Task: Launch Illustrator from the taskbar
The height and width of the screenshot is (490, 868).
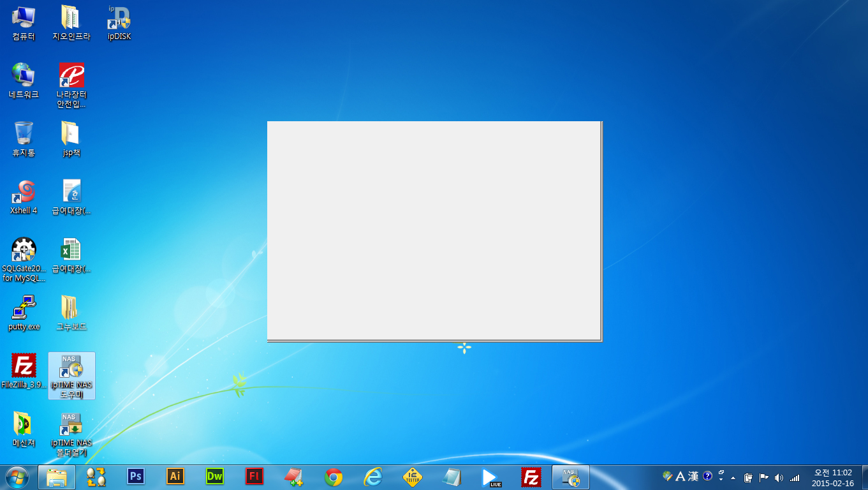Action: pyautogui.click(x=175, y=477)
